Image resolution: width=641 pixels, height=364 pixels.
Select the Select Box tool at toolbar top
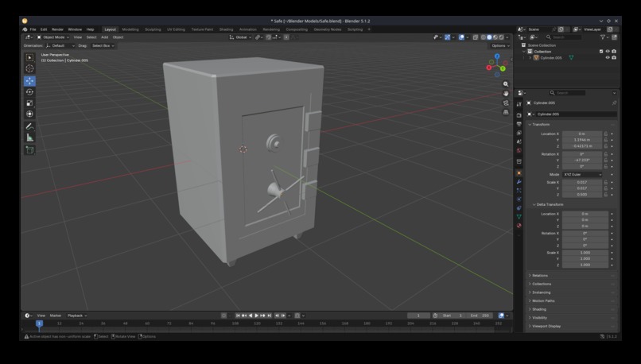tap(29, 57)
